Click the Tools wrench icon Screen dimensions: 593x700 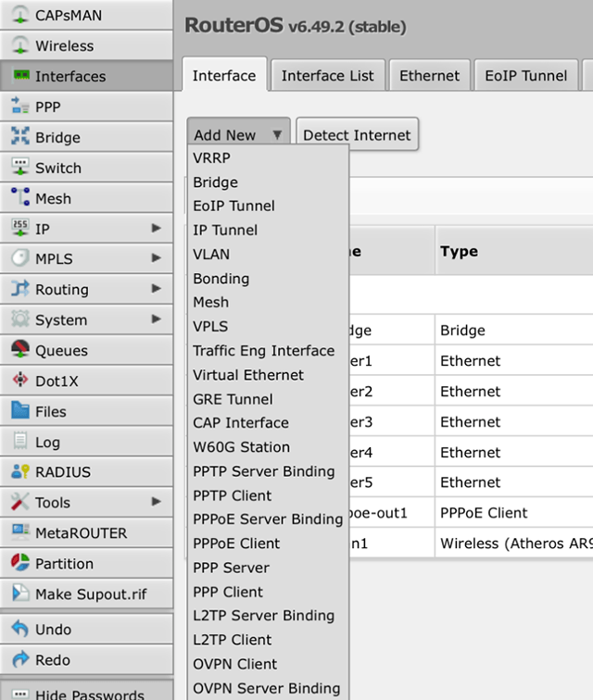[x=20, y=501]
